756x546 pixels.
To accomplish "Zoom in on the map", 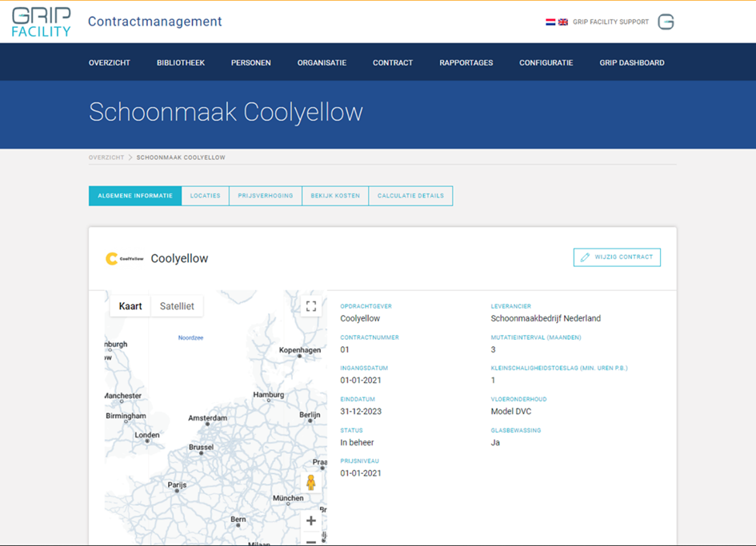I will point(311,520).
